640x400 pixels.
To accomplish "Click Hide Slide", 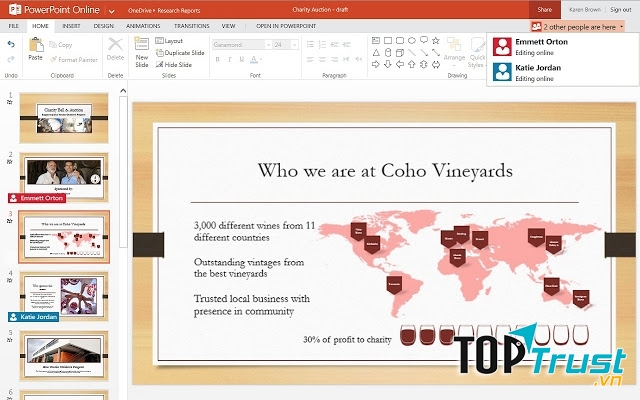I will point(174,64).
